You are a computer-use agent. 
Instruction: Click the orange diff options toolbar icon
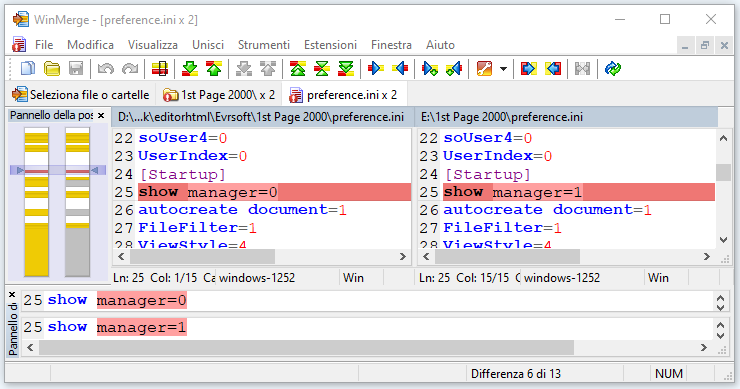(x=484, y=69)
